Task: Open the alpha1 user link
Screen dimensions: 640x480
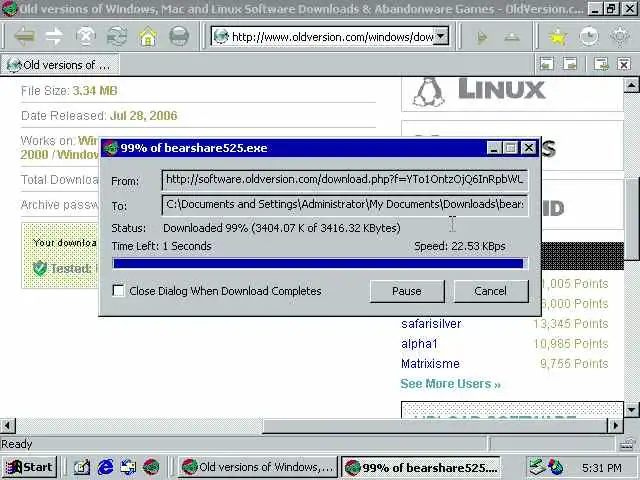Action: pyautogui.click(x=419, y=344)
